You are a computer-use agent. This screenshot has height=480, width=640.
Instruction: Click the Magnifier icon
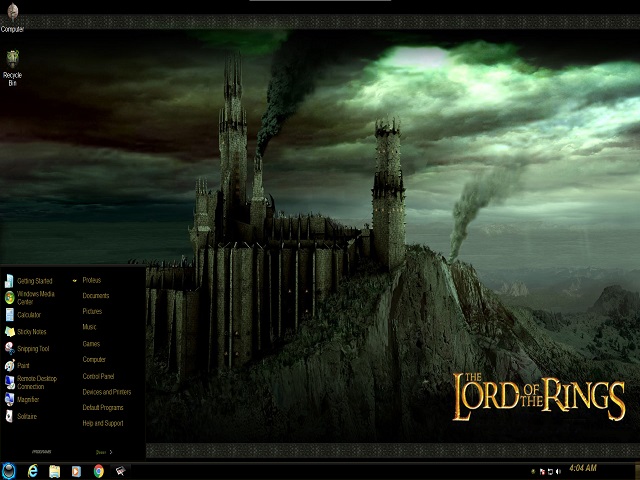pyautogui.click(x=9, y=399)
